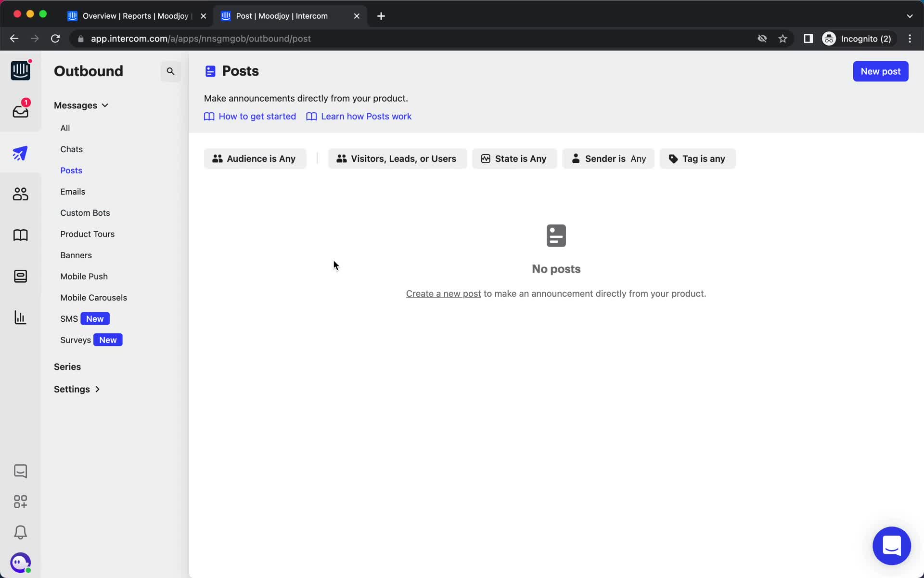Toggle the Tag is any filter option
The image size is (924, 578).
(696, 158)
